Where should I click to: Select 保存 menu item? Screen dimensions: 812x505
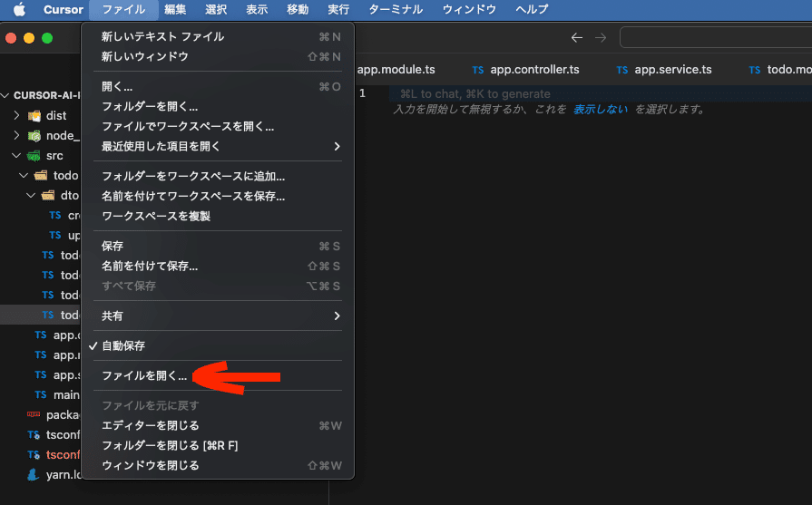click(218, 246)
